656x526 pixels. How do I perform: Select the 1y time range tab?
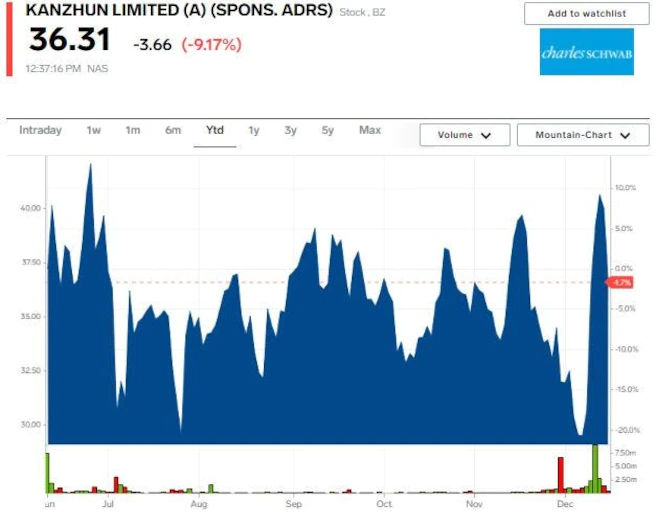pos(254,130)
